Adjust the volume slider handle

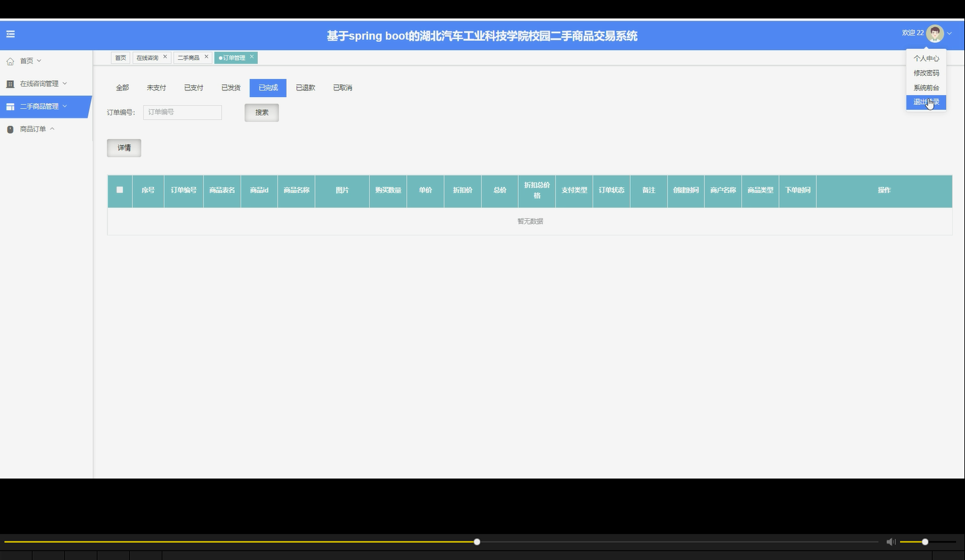click(925, 542)
